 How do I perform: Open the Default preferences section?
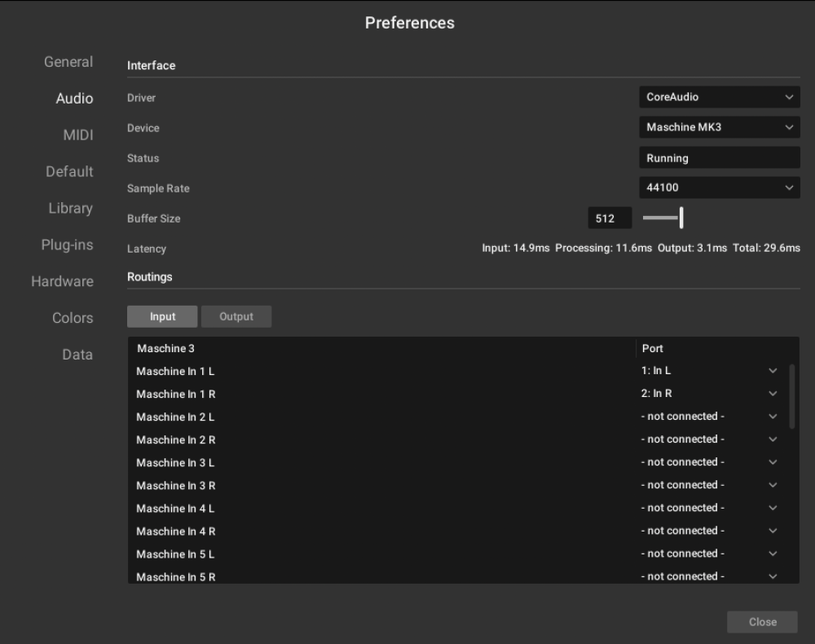click(x=69, y=171)
